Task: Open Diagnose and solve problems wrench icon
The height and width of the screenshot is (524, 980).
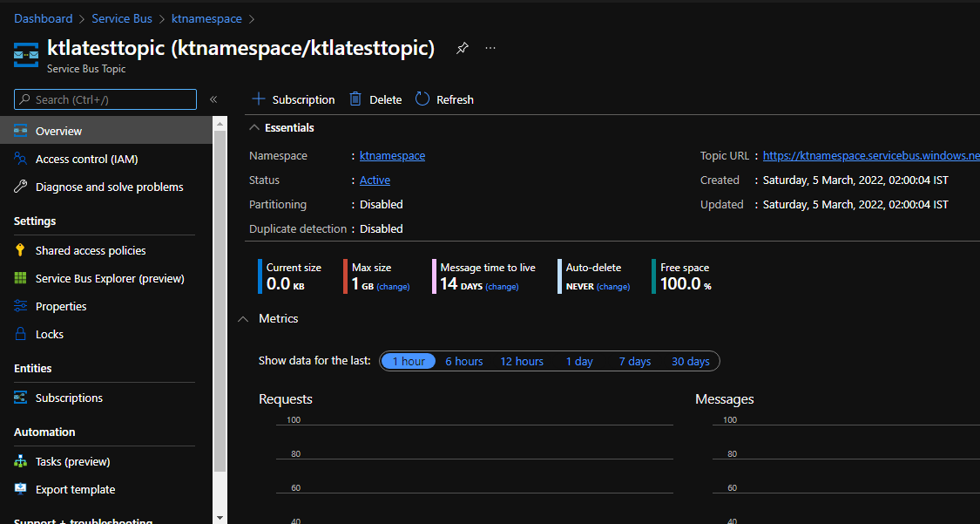Action: point(21,187)
